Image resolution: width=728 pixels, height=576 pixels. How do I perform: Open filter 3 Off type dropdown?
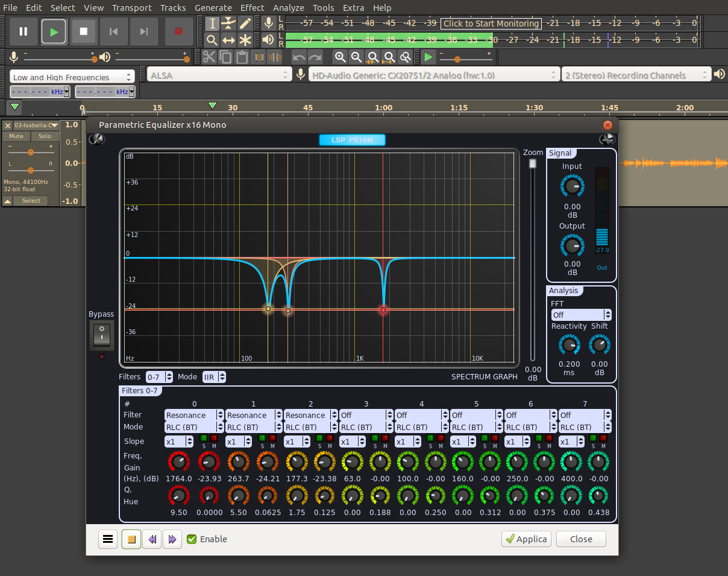click(366, 415)
